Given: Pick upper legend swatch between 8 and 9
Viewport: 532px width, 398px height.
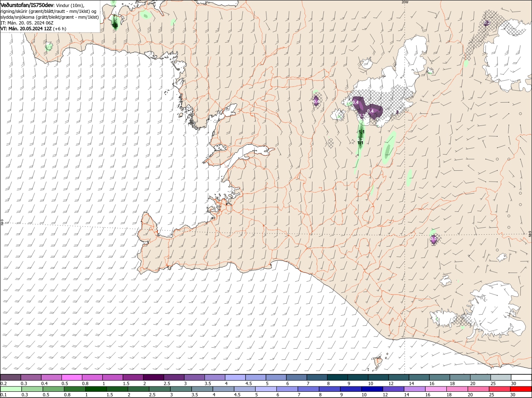Looking at the screenshot, I should pos(337,377).
